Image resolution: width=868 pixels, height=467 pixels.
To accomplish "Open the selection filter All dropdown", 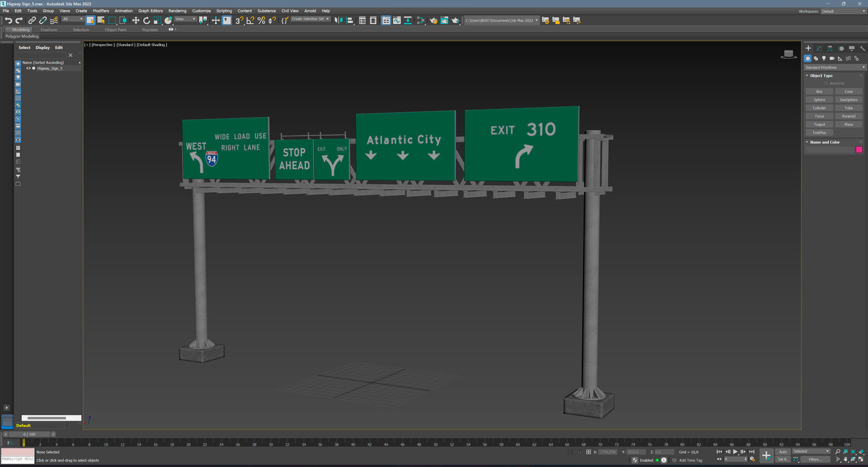I will pyautogui.click(x=73, y=19).
